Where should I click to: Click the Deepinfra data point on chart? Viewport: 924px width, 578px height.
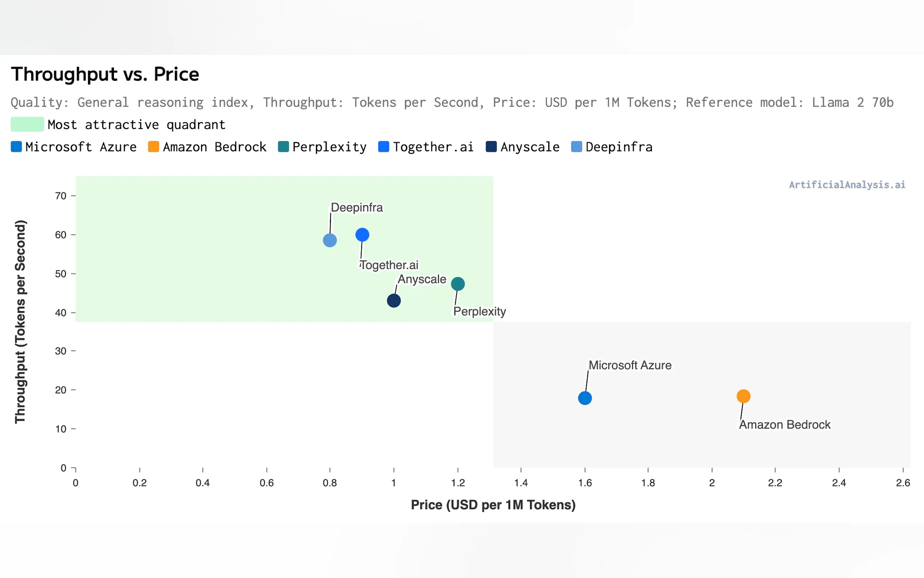click(x=330, y=241)
